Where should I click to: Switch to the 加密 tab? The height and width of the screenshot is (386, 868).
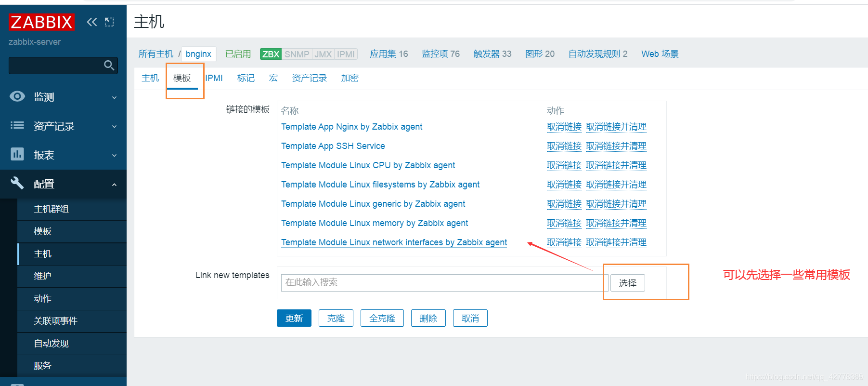point(350,78)
